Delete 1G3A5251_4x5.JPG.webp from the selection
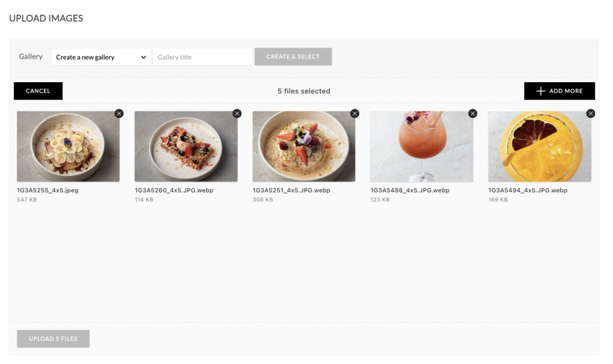 355,113
